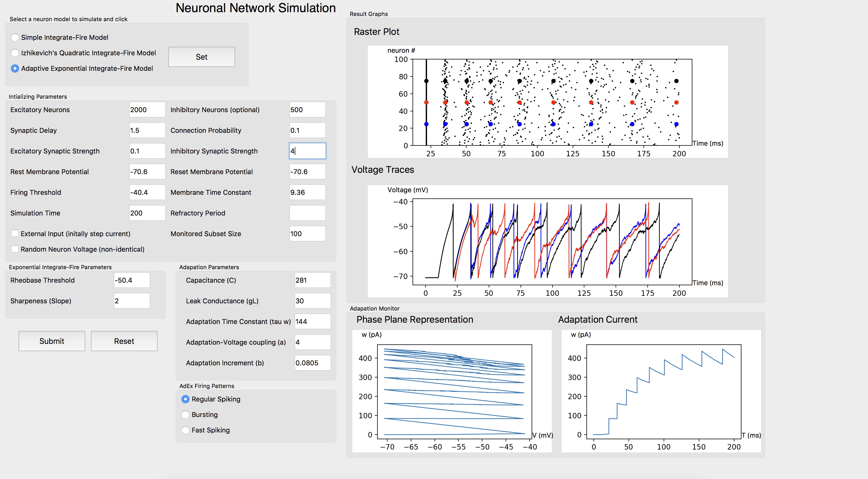Edit the Membrane Time Constant field
The image size is (868, 479).
[x=307, y=192]
